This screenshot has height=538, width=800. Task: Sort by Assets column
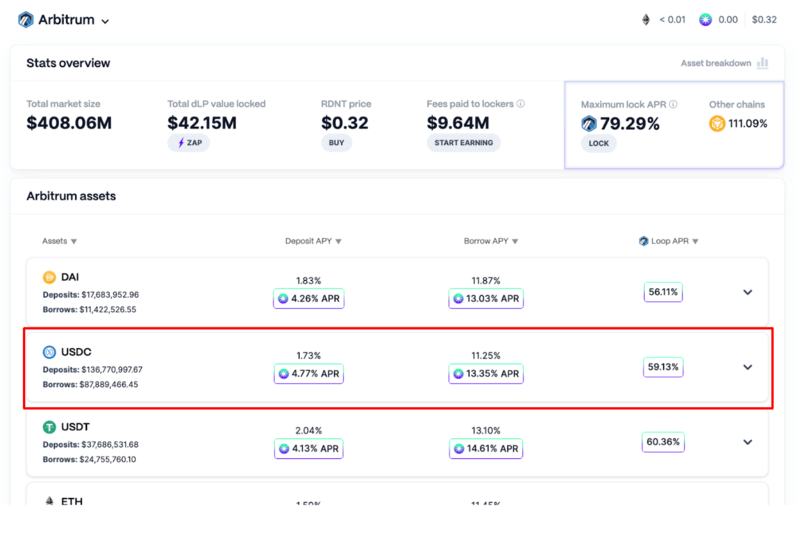59,241
